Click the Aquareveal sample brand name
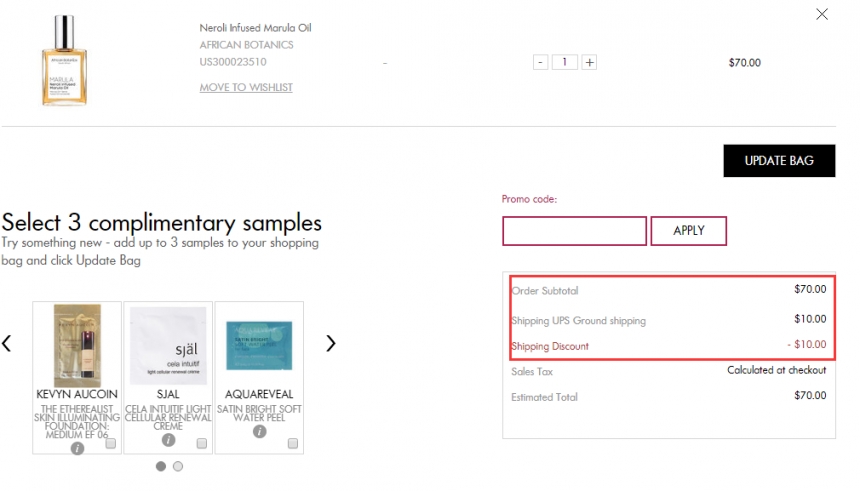860x491 pixels. pyautogui.click(x=259, y=394)
